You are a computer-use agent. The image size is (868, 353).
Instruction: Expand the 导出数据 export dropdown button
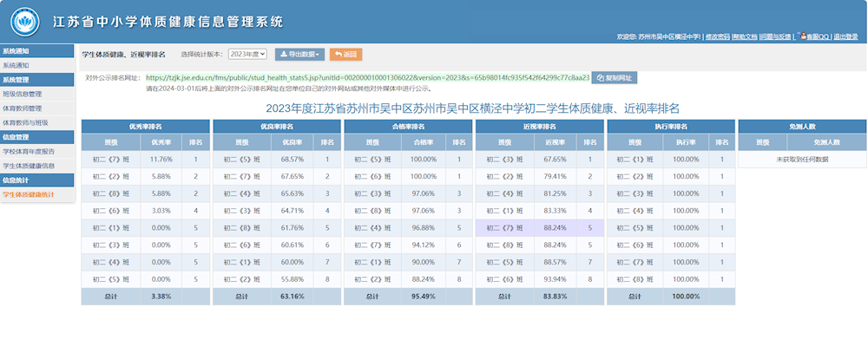click(x=299, y=55)
